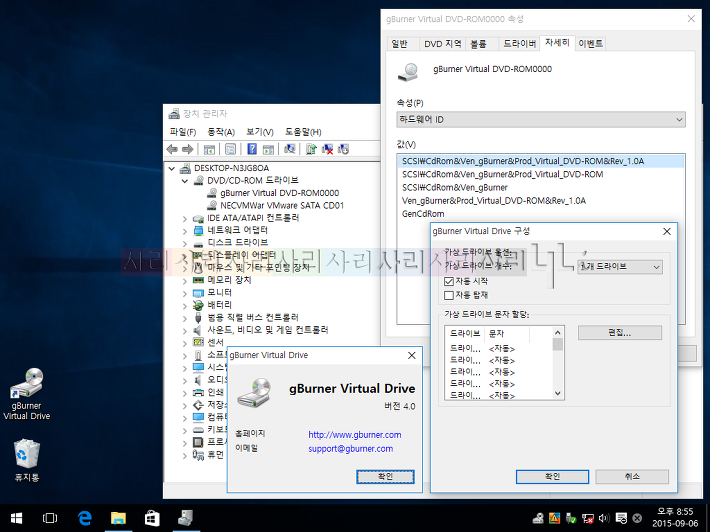Click the gray circle X tray icon
This screenshot has width=710, height=532.
tap(637, 518)
